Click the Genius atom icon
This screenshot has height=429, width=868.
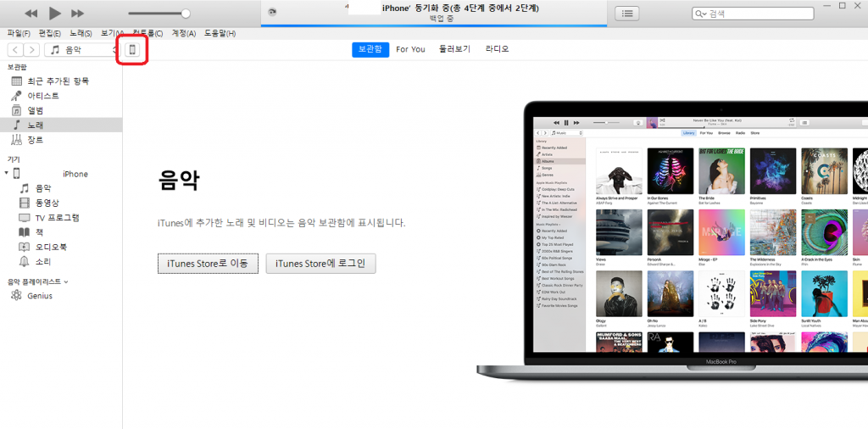(17, 296)
